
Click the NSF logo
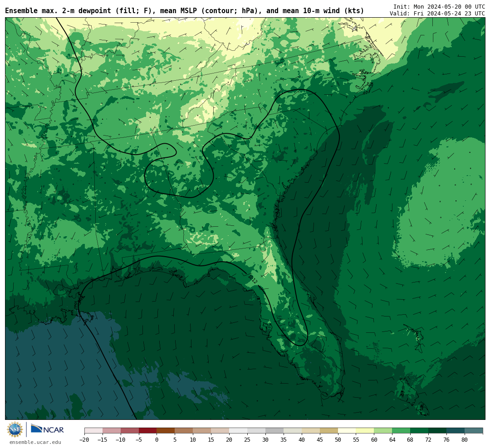coord(15,429)
